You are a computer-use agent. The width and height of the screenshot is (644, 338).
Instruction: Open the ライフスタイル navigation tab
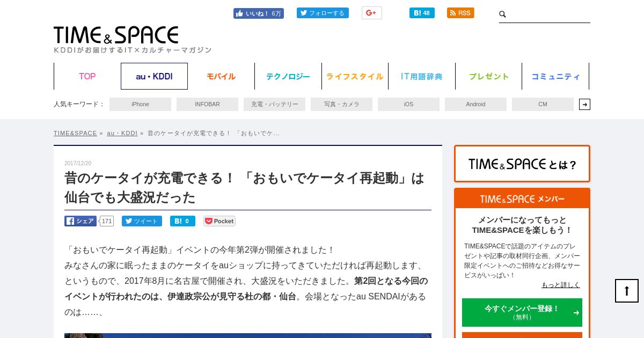[355, 76]
